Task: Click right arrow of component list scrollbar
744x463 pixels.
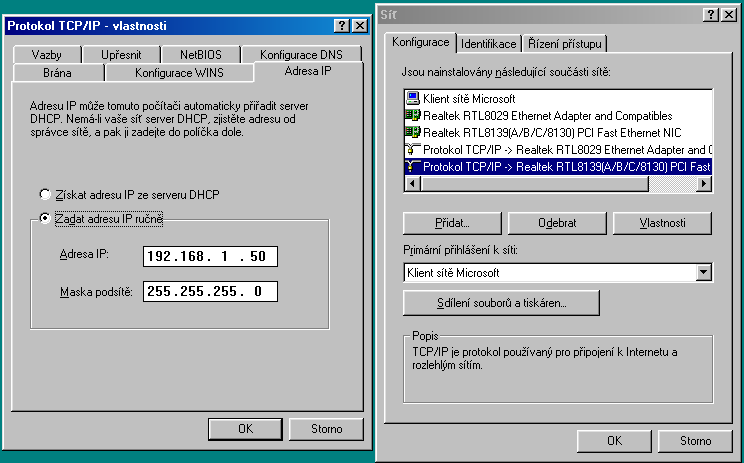Action: (704, 183)
